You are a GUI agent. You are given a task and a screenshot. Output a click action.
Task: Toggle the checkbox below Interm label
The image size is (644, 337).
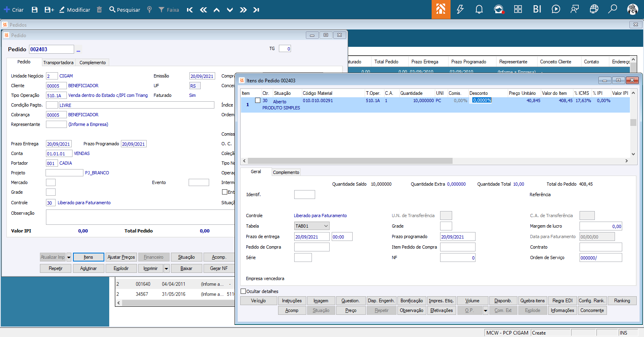[x=224, y=192]
